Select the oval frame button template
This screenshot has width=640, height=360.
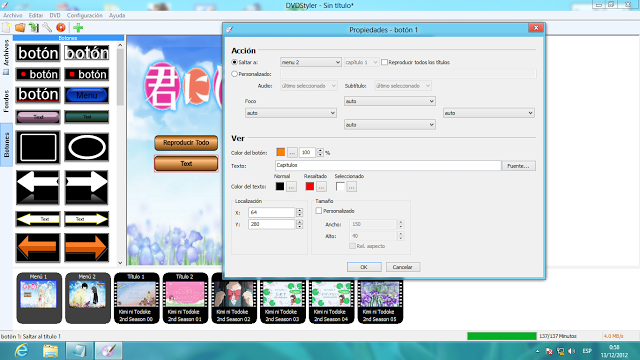point(87,147)
